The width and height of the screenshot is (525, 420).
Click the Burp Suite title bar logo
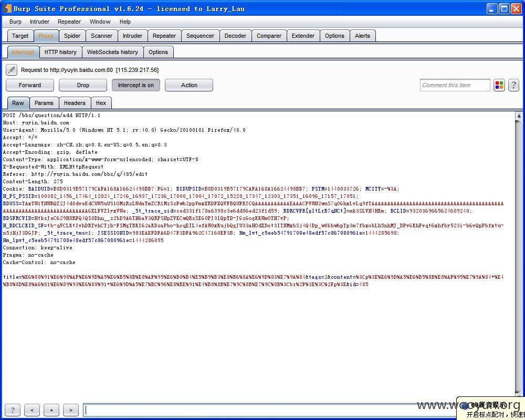tap(8, 8)
